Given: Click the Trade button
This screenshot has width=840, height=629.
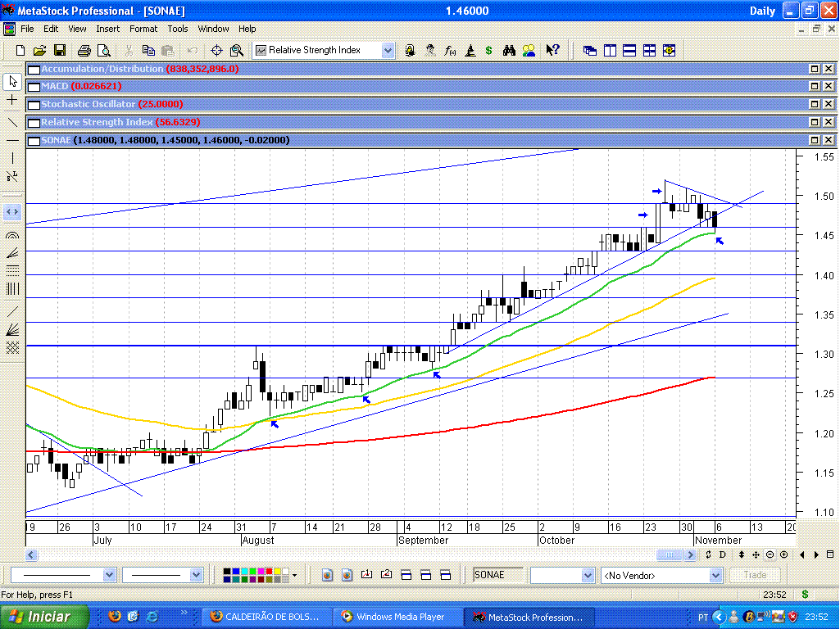Looking at the screenshot, I should (755, 576).
